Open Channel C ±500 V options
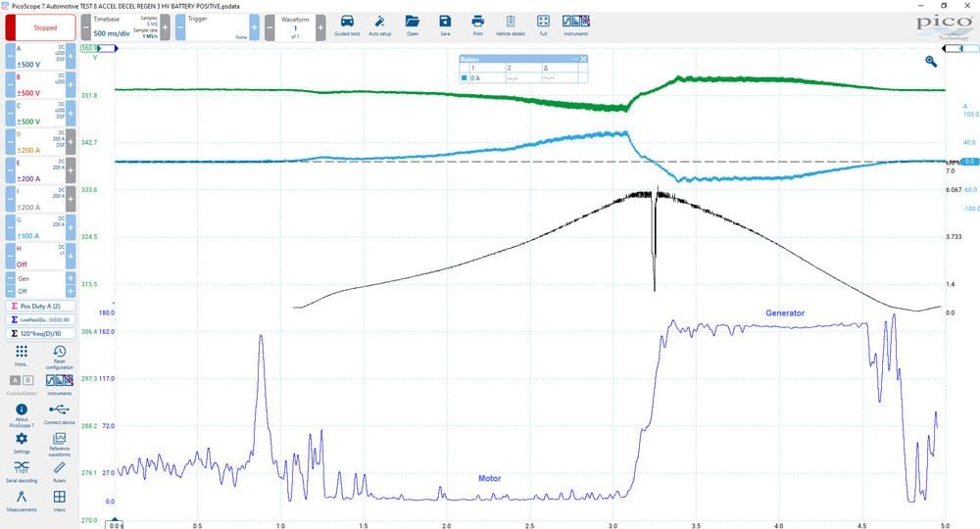980x529 pixels. tap(40, 114)
